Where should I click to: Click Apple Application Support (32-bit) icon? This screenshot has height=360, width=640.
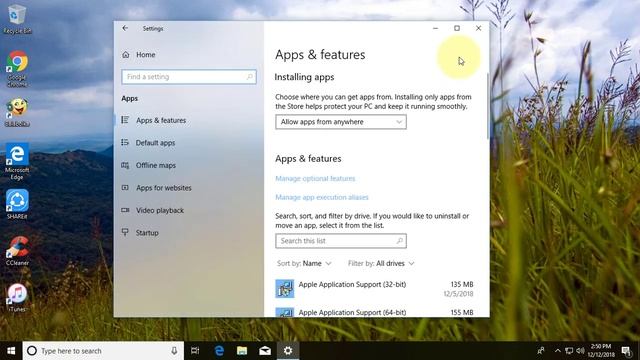(x=284, y=288)
